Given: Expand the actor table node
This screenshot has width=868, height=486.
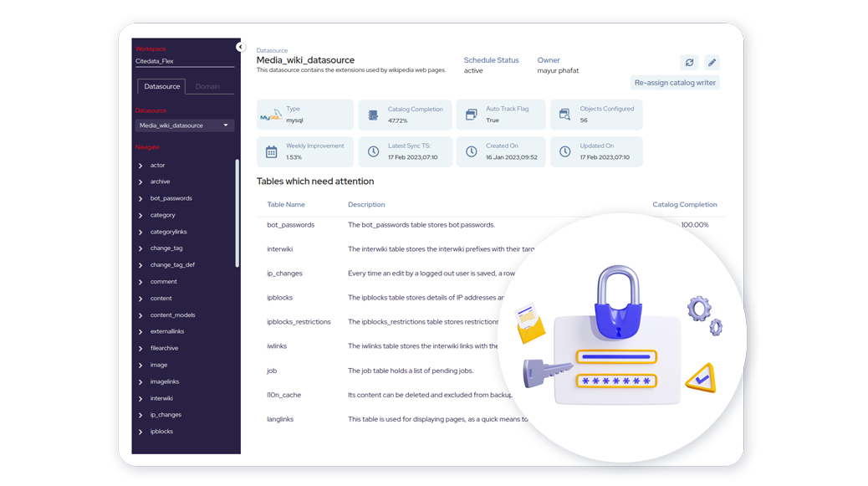Looking at the screenshot, I should coord(140,166).
